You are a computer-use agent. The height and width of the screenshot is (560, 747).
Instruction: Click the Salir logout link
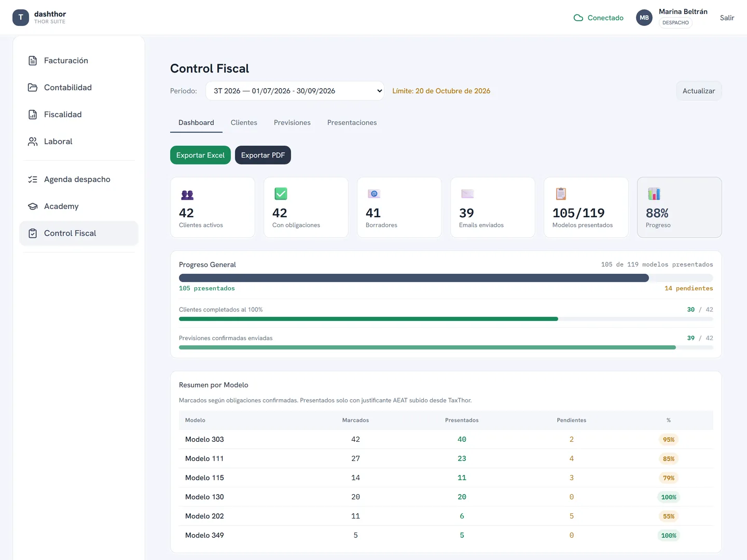[x=727, y=18]
